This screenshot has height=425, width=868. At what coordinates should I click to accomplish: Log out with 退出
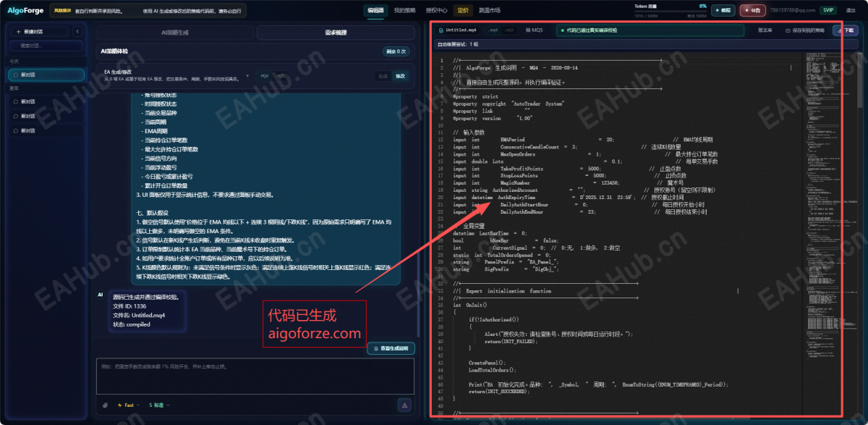[850, 11]
